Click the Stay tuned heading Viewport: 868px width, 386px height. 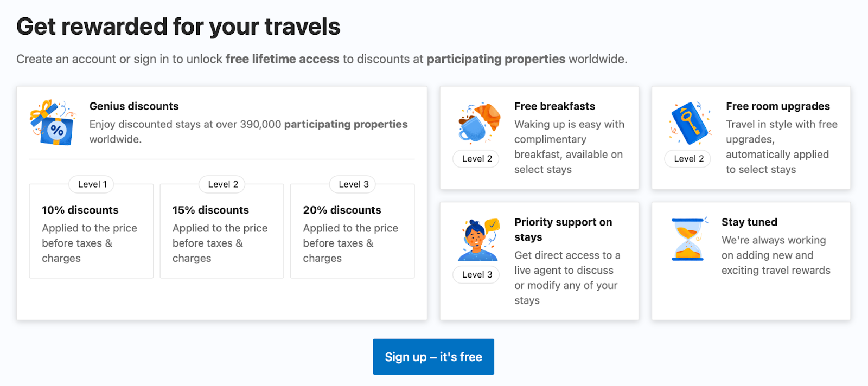pyautogui.click(x=749, y=222)
